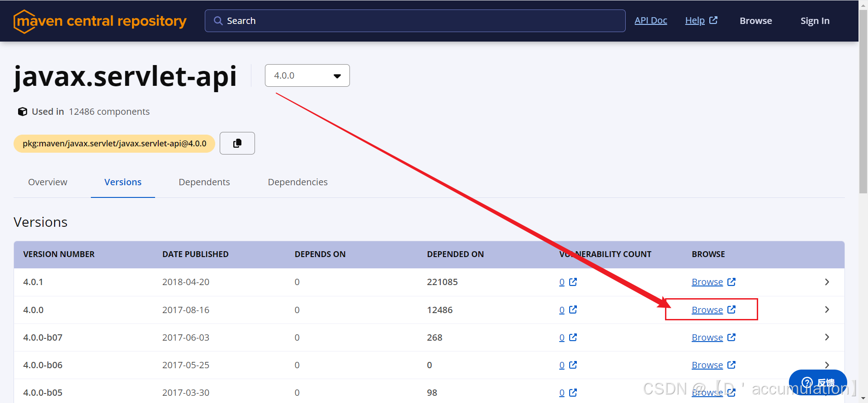Click the search magnifier icon

coord(218,21)
